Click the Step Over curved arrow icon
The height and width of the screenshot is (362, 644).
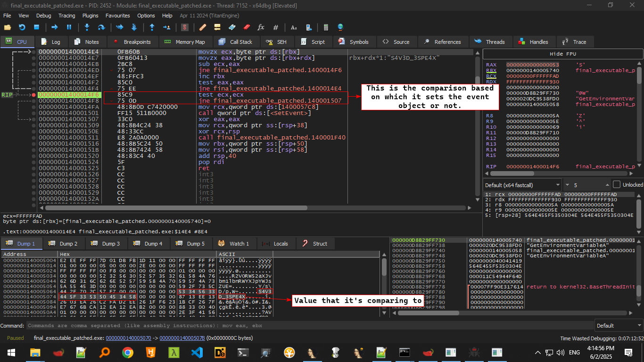101,27
